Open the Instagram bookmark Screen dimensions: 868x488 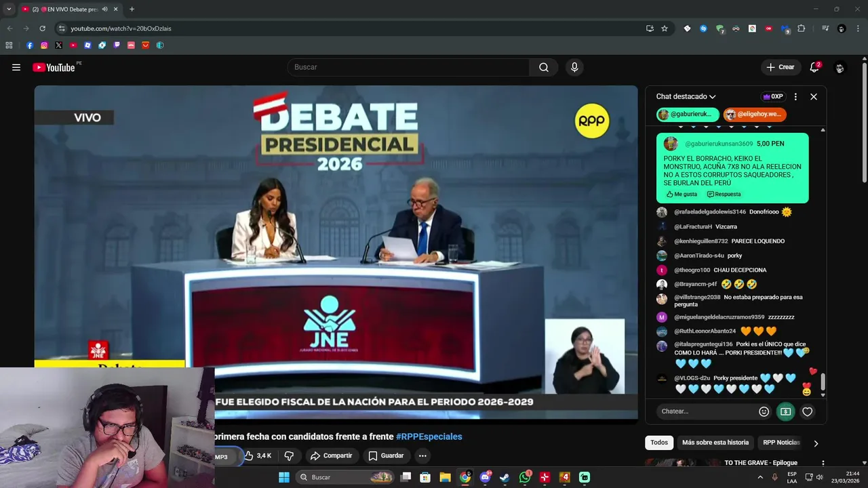coord(44,45)
